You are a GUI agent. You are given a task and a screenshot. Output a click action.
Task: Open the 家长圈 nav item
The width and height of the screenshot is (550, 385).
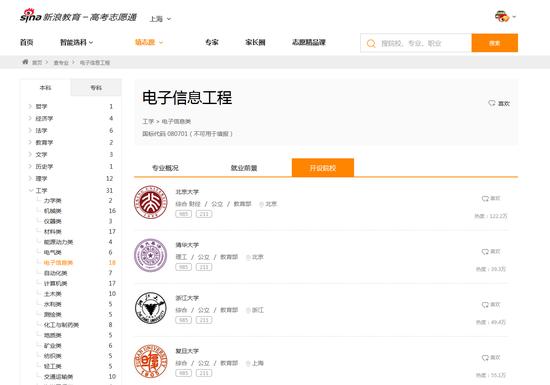(x=255, y=42)
